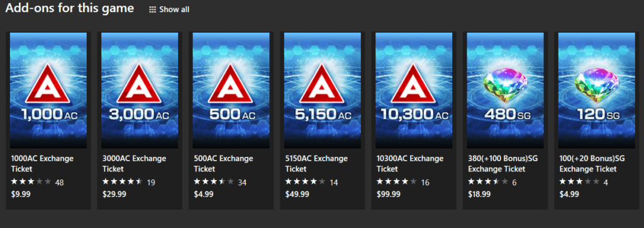Open the 500 AC ticket thumbnail
The height and width of the screenshot is (228, 644).
point(231,91)
